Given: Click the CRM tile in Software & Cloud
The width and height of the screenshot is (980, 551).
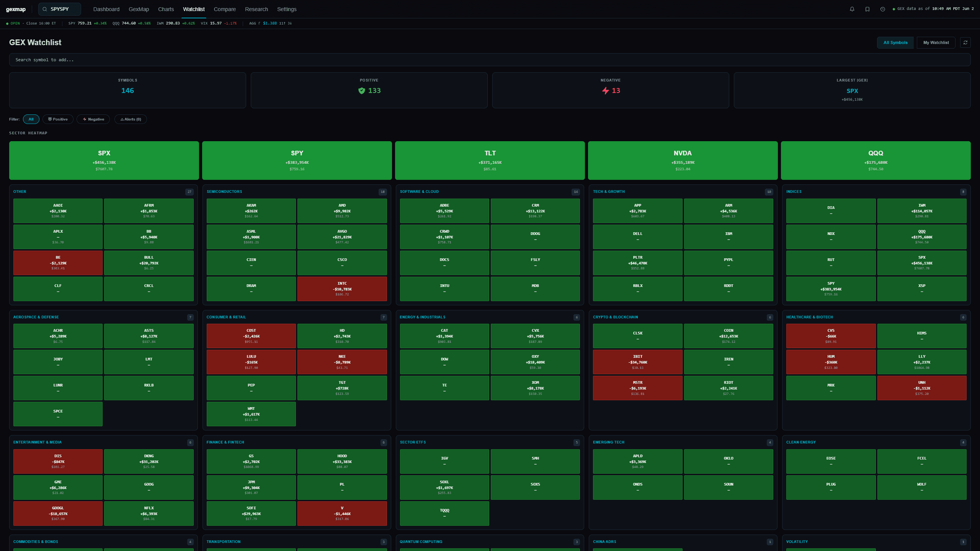Looking at the screenshot, I should (x=535, y=211).
